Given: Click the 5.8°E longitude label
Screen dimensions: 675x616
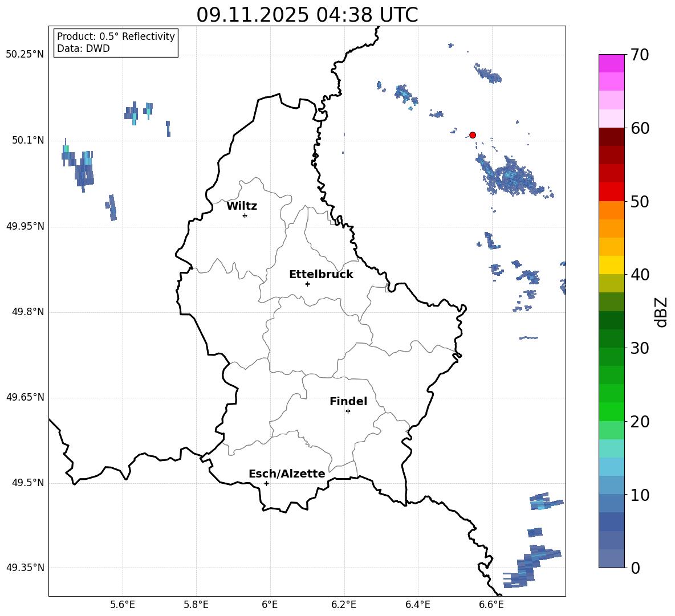Looking at the screenshot, I should (196, 605).
